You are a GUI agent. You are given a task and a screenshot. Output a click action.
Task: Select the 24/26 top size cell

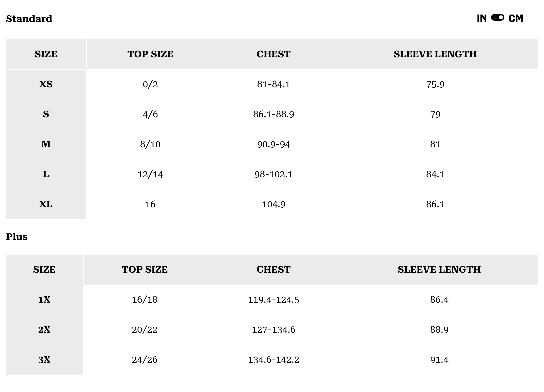click(144, 360)
